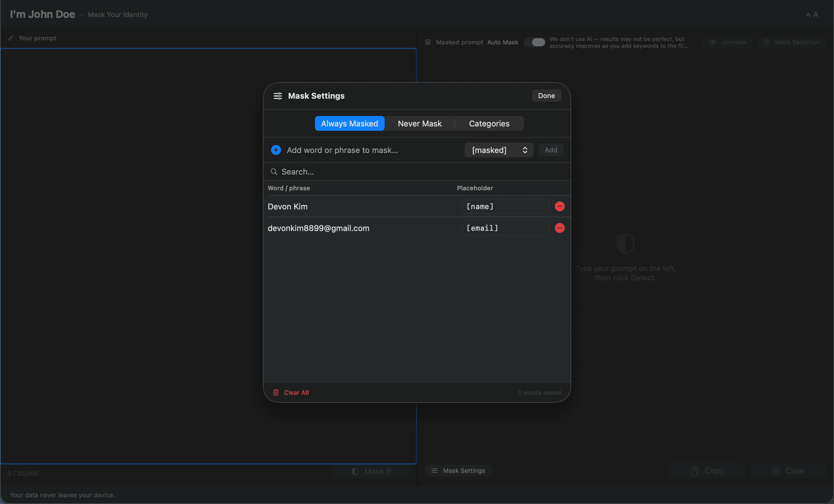Click the copy icon on the Copy button
Image resolution: width=834 pixels, height=504 pixels.
694,470
